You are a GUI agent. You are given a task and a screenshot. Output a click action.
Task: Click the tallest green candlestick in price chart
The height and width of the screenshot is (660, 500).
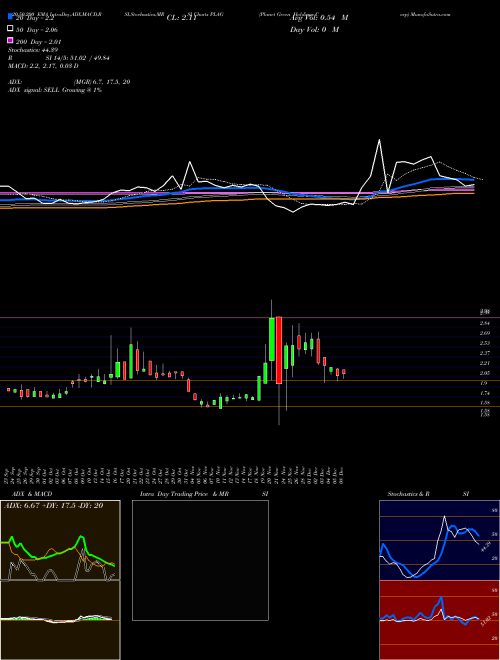pos(272,339)
